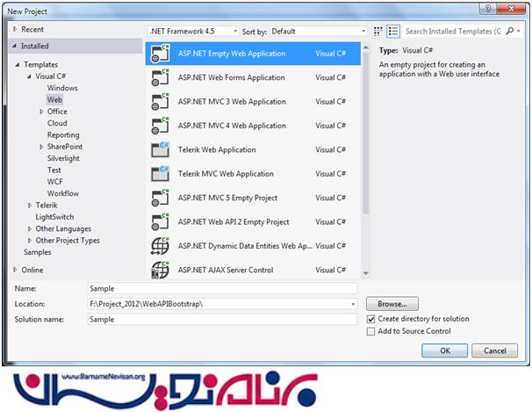The image size is (532, 412).
Task: Confirm with the OK button
Action: [445, 351]
